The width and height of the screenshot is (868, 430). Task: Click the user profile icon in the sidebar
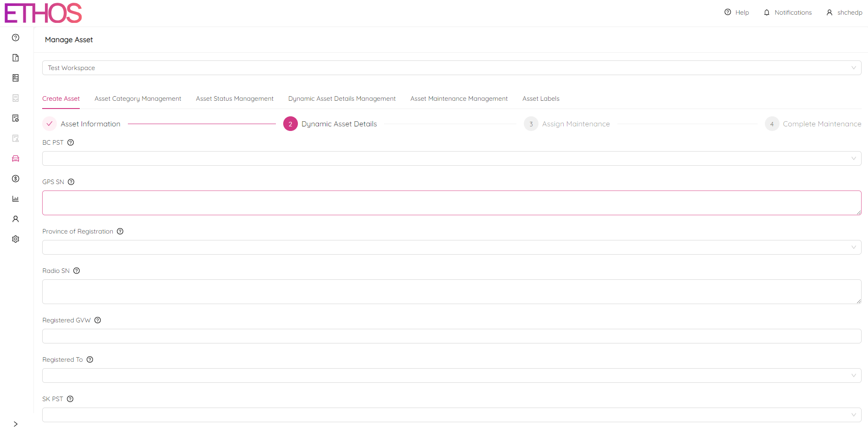[16, 219]
